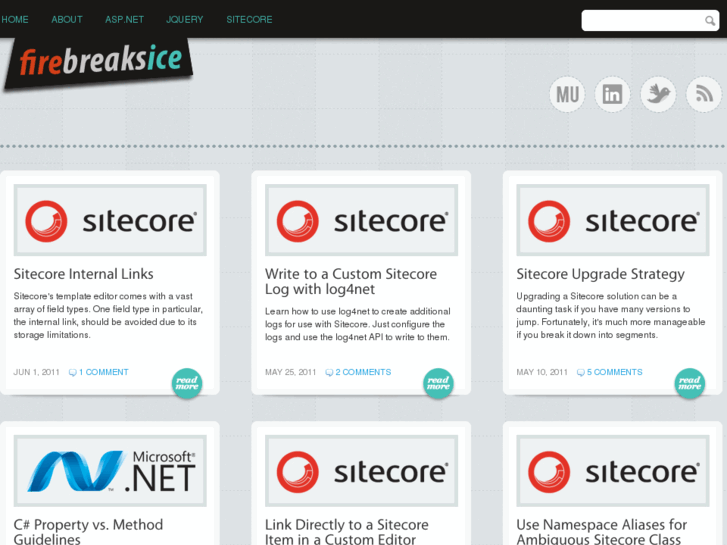Click Sitecore image on Custom Log card

(x=362, y=220)
